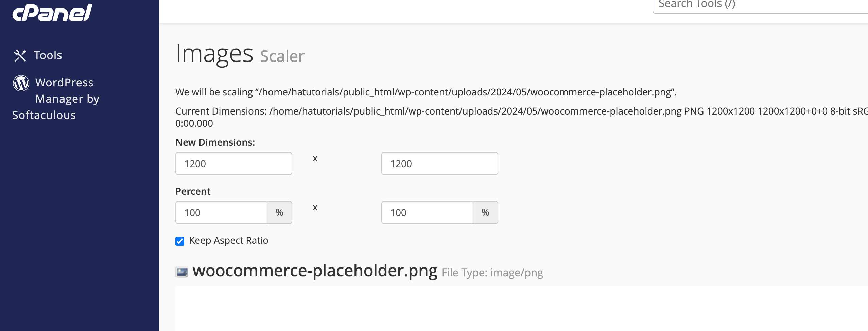Click the Percent height input showing 100
The image size is (868, 331).
click(x=427, y=212)
